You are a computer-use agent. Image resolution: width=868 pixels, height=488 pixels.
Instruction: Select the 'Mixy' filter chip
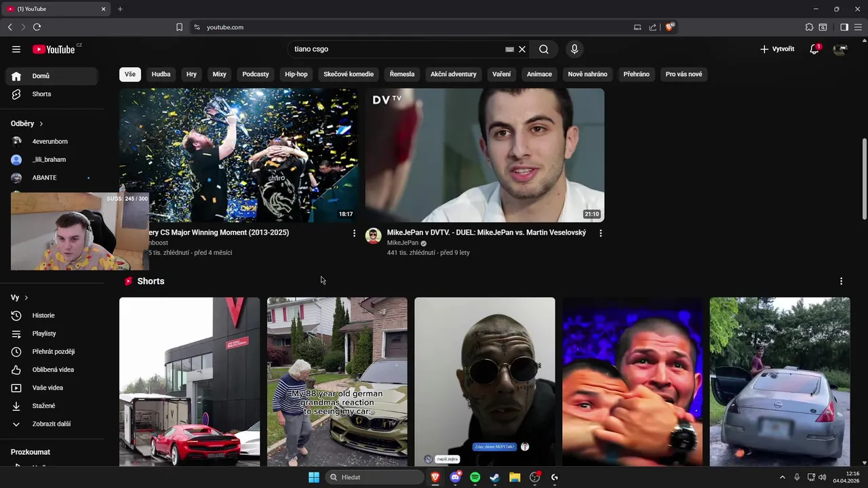[x=219, y=74]
